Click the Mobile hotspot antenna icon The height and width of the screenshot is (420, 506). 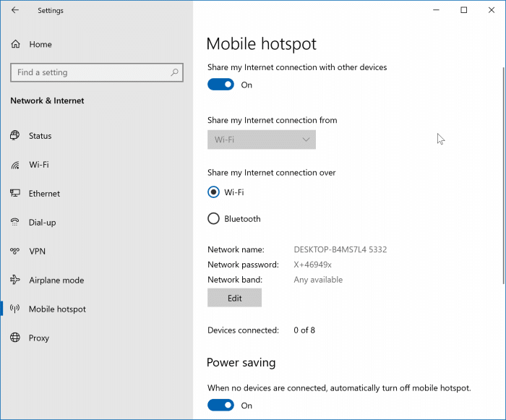(15, 309)
